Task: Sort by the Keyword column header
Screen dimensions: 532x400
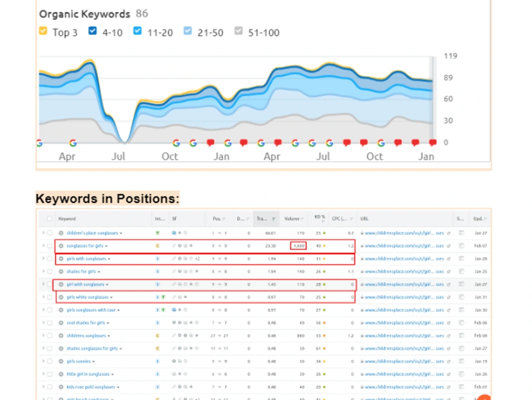Action: pos(67,219)
